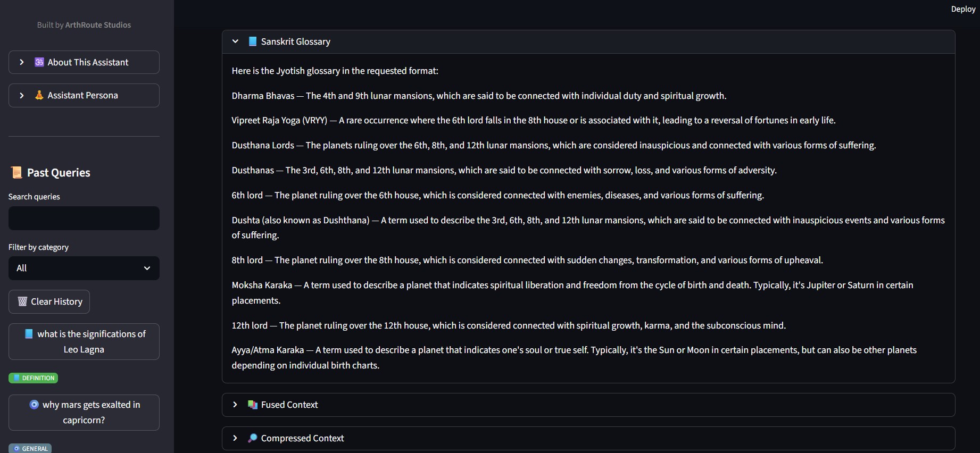980x453 pixels.
Task: Open the Deploy menu
Action: (x=962, y=9)
